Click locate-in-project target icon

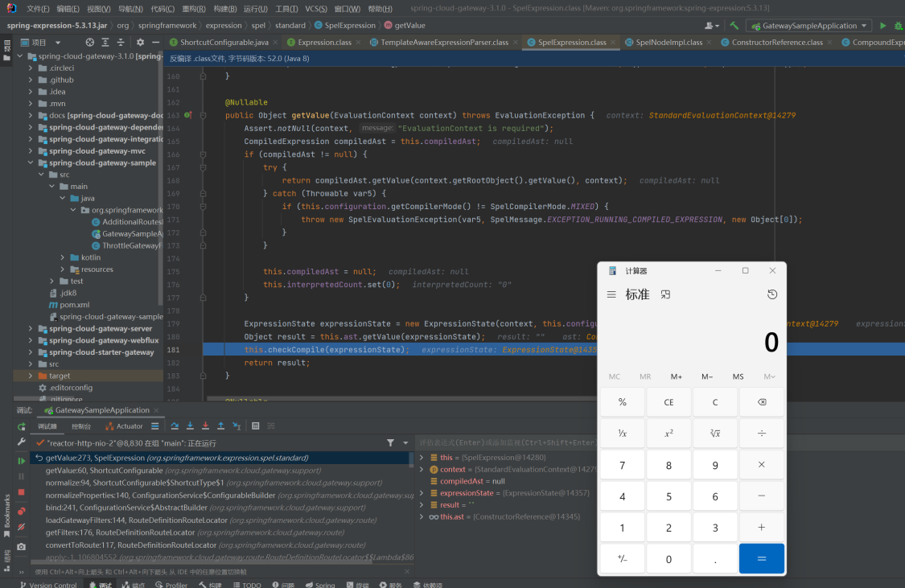[x=89, y=42]
